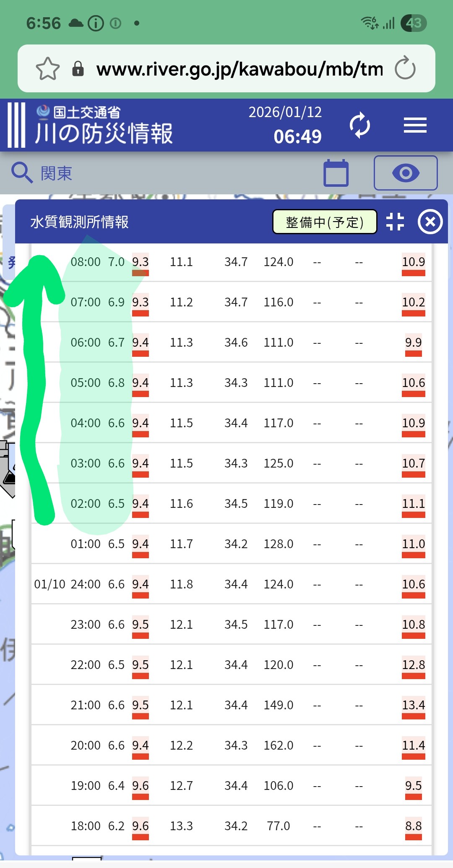
Task: Tap the 13.4 flagged value at 21:00
Action: point(413,706)
